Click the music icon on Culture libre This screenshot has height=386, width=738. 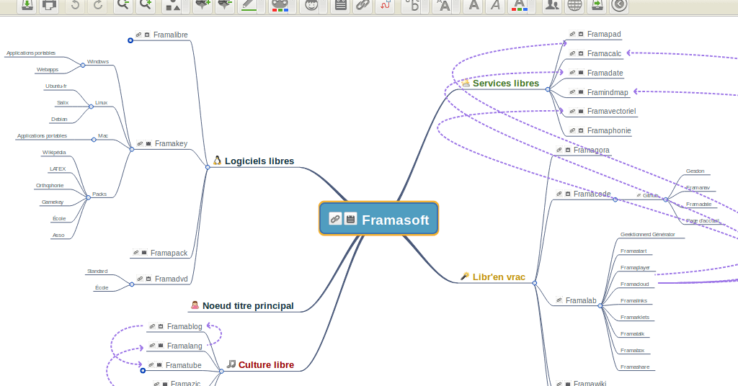pos(231,364)
